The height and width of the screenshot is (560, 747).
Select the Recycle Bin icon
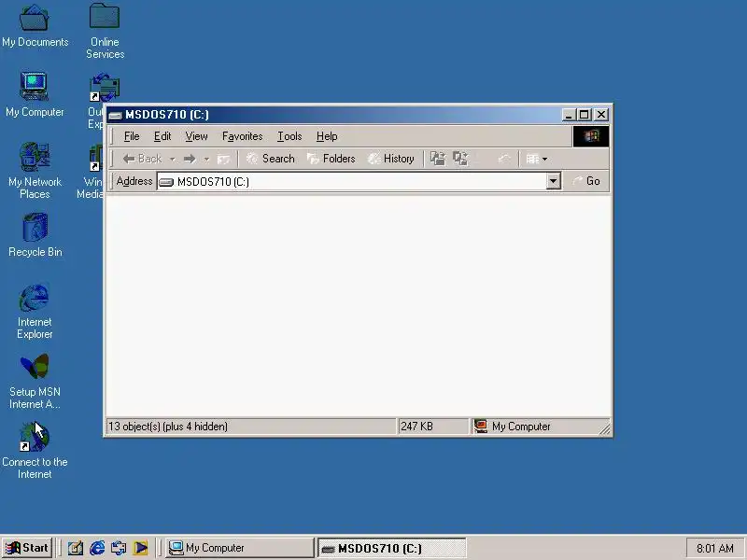point(35,235)
